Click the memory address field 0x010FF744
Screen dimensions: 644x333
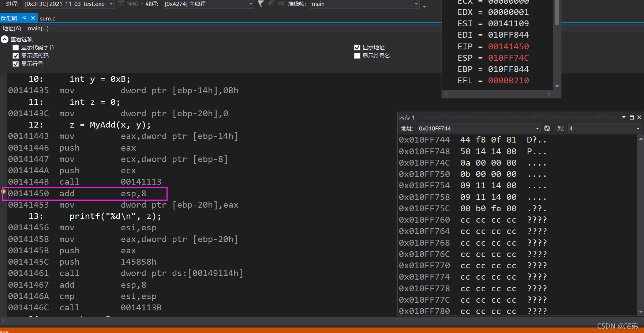click(x=476, y=128)
